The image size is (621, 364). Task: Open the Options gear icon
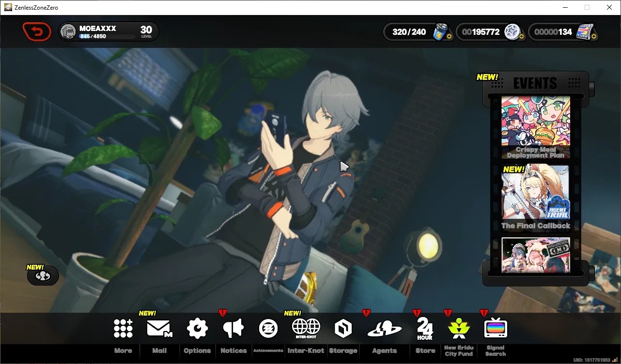click(x=197, y=328)
